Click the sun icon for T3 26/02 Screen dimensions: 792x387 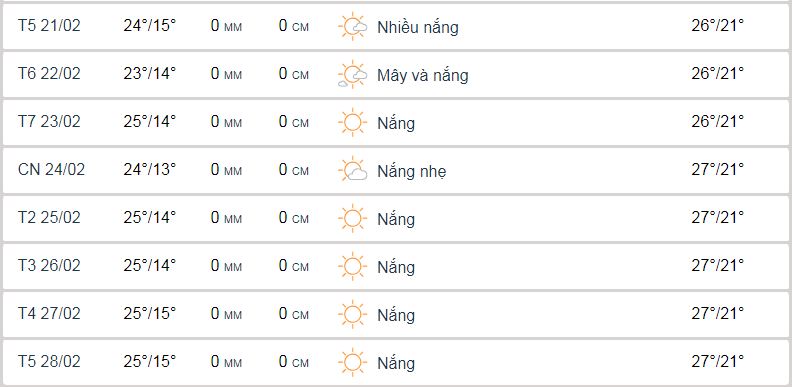tap(352, 266)
